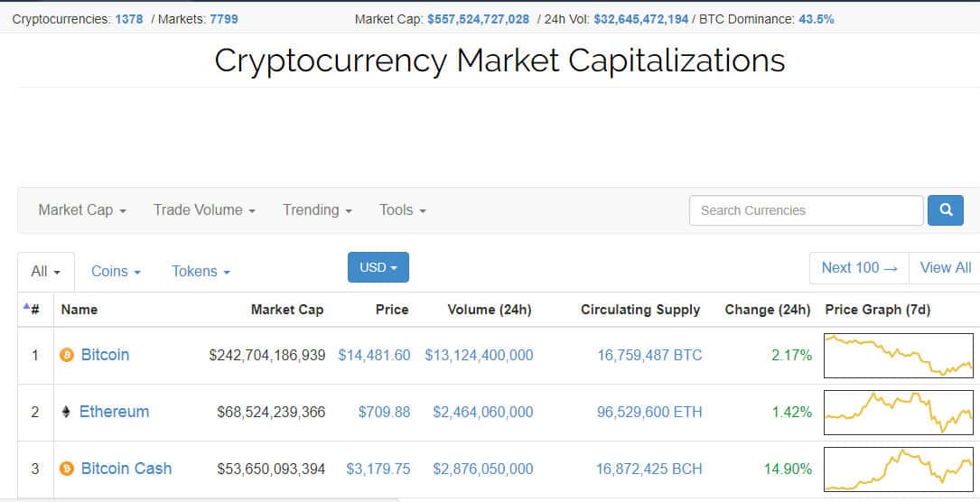Click the Bitcoin orange coin icon
This screenshot has width=980, height=502.
[66, 355]
